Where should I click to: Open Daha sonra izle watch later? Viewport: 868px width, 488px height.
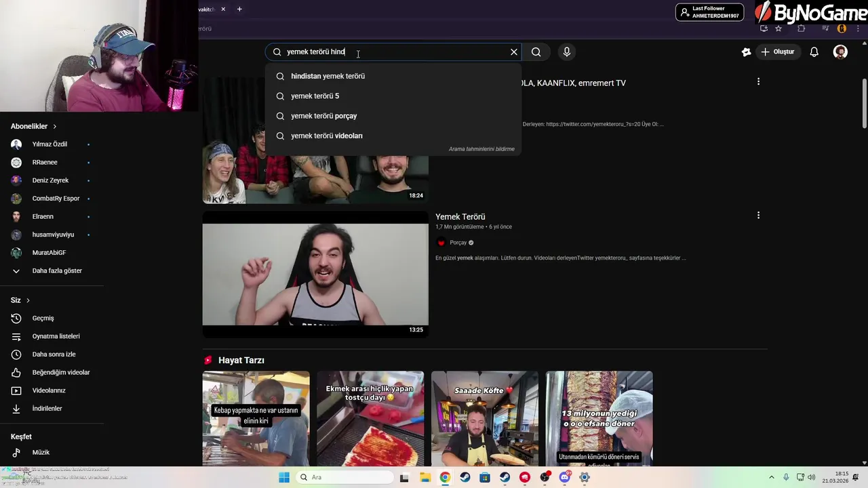pyautogui.click(x=54, y=354)
